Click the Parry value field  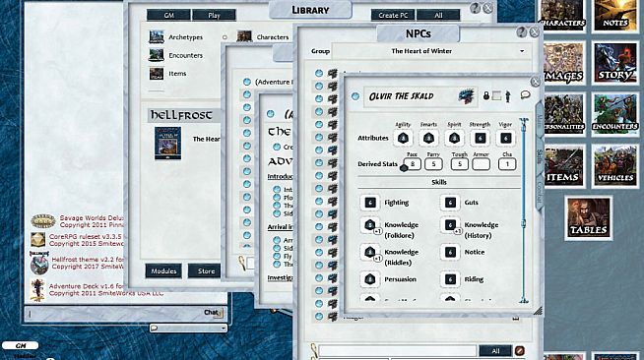click(433, 164)
